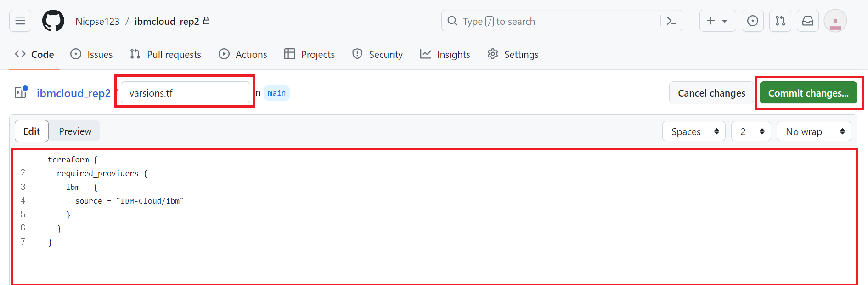The height and width of the screenshot is (285, 868).
Task: Click the user avatar icon
Action: [835, 21]
